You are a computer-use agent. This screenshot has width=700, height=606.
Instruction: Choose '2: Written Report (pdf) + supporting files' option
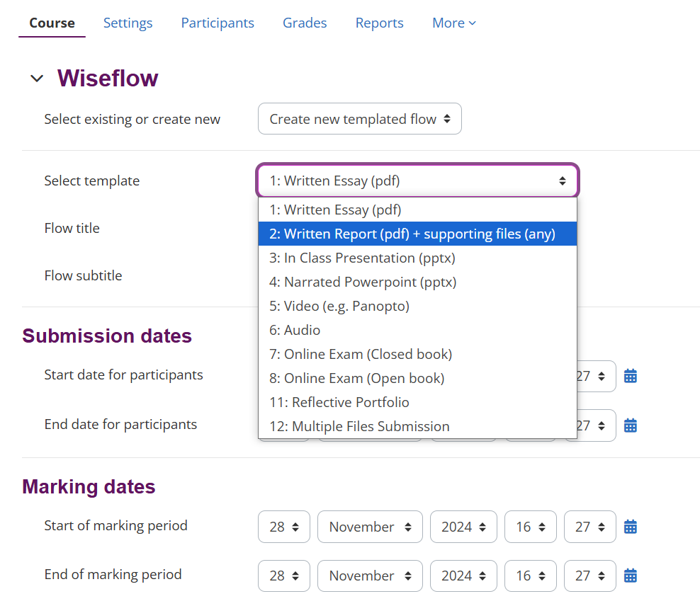pyautogui.click(x=417, y=234)
